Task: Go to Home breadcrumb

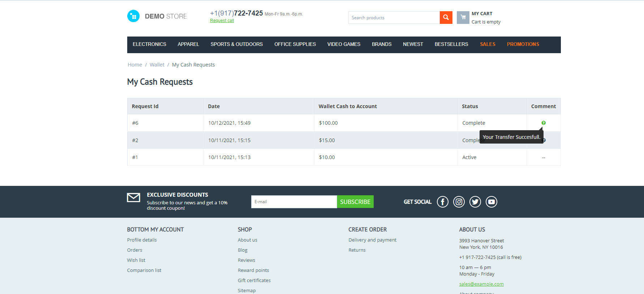Action: pyautogui.click(x=135, y=65)
